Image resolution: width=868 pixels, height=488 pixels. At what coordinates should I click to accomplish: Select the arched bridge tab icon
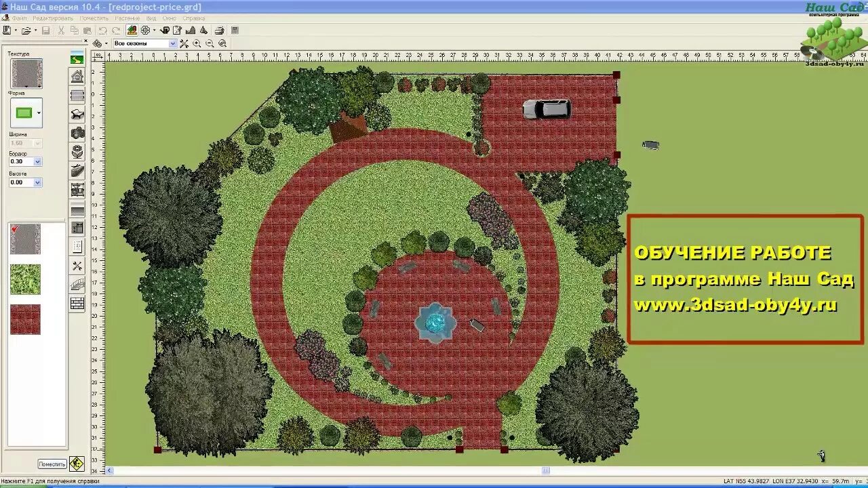(77, 285)
